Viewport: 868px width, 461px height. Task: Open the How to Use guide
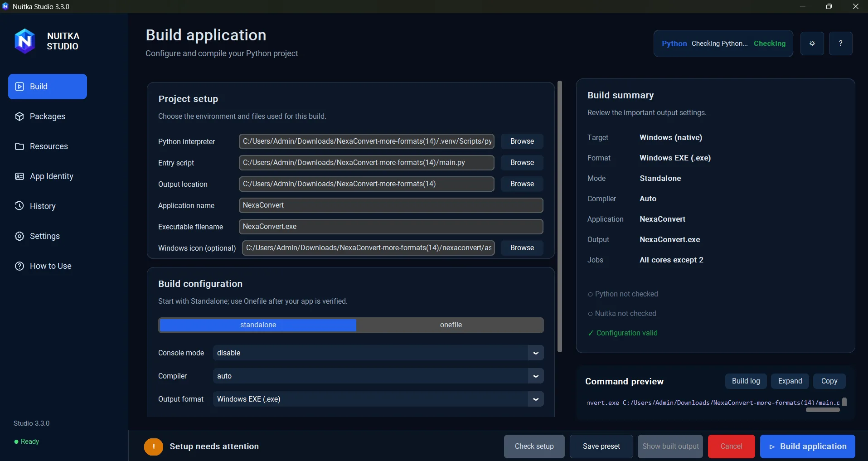48,266
